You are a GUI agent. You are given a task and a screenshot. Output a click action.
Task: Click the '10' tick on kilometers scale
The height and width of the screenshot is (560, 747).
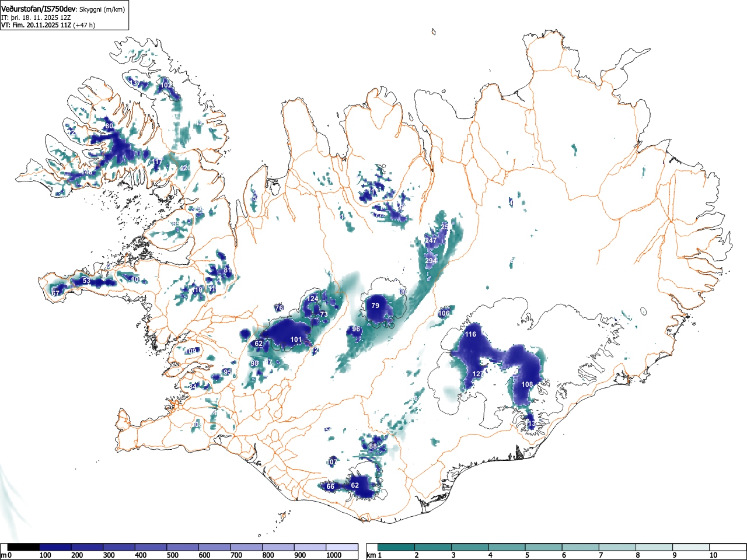713,555
